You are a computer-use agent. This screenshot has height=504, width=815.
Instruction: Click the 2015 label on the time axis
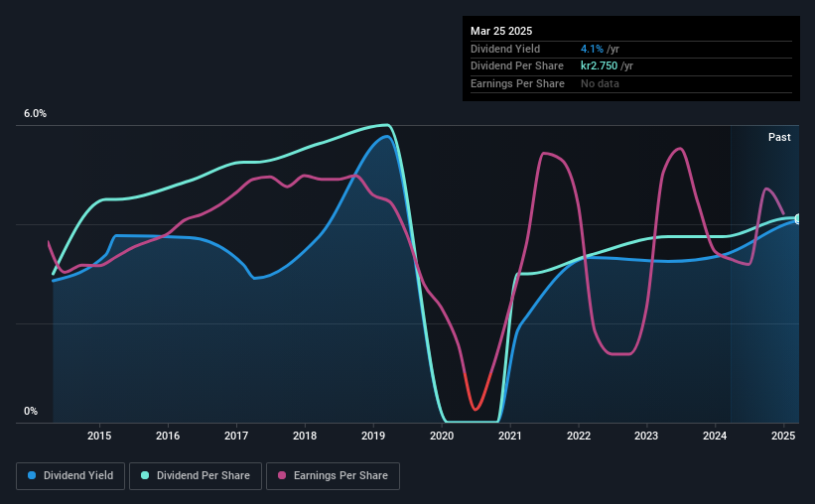pos(99,436)
